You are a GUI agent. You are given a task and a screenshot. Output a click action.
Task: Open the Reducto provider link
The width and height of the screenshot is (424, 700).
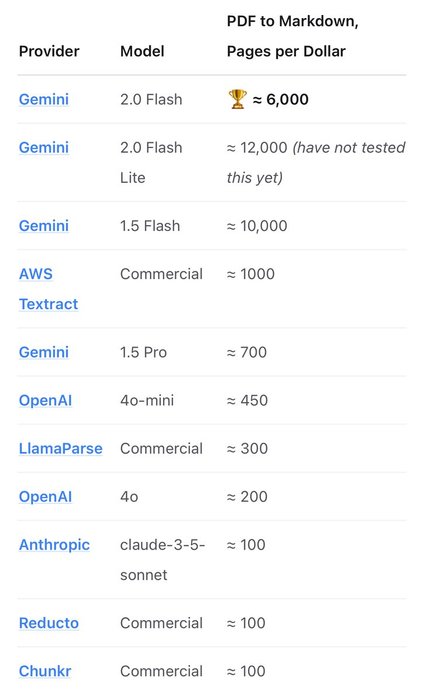[49, 623]
